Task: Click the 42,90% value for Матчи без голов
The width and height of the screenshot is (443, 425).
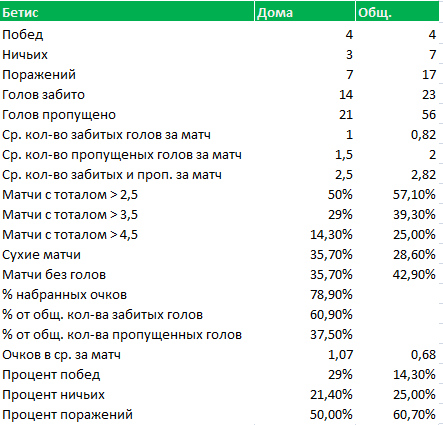Action: click(x=397, y=274)
